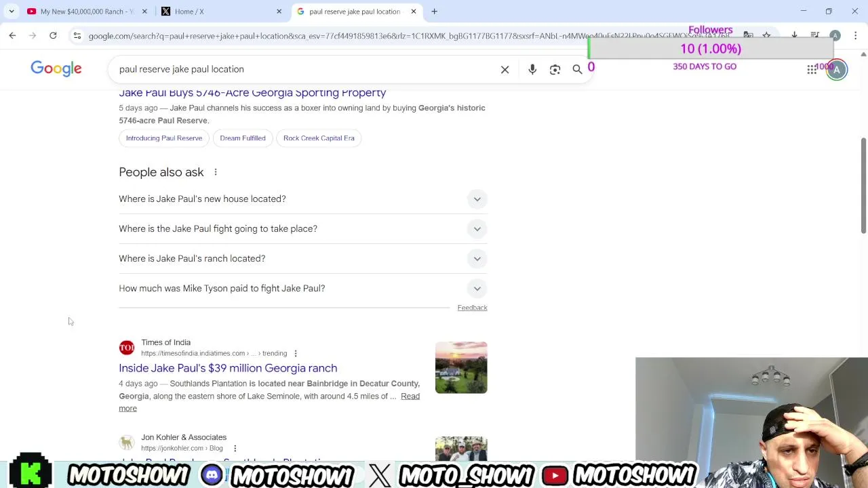
Task: Click 5 days ago snippet text
Action: pos(138,108)
